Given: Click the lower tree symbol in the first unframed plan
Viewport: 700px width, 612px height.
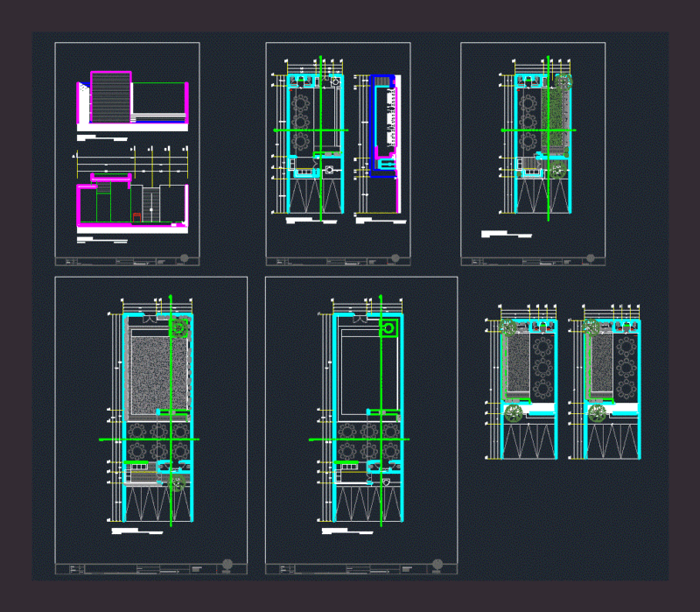Looking at the screenshot, I should 514,413.
